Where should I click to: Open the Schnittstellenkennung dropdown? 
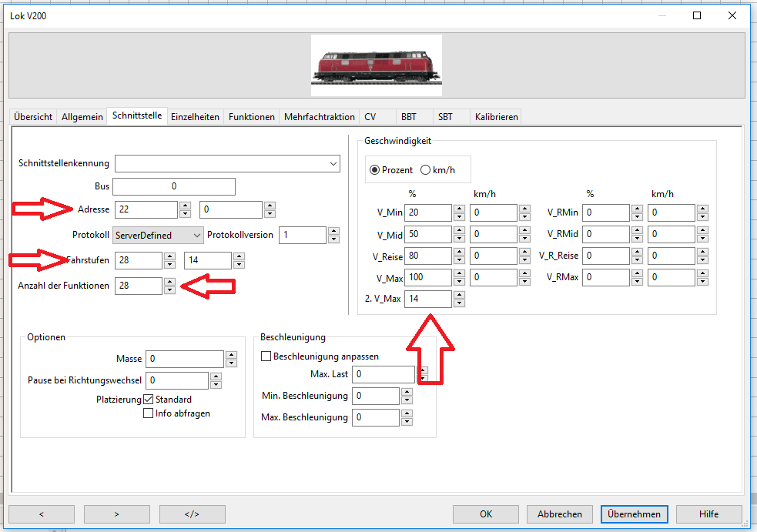click(x=333, y=163)
